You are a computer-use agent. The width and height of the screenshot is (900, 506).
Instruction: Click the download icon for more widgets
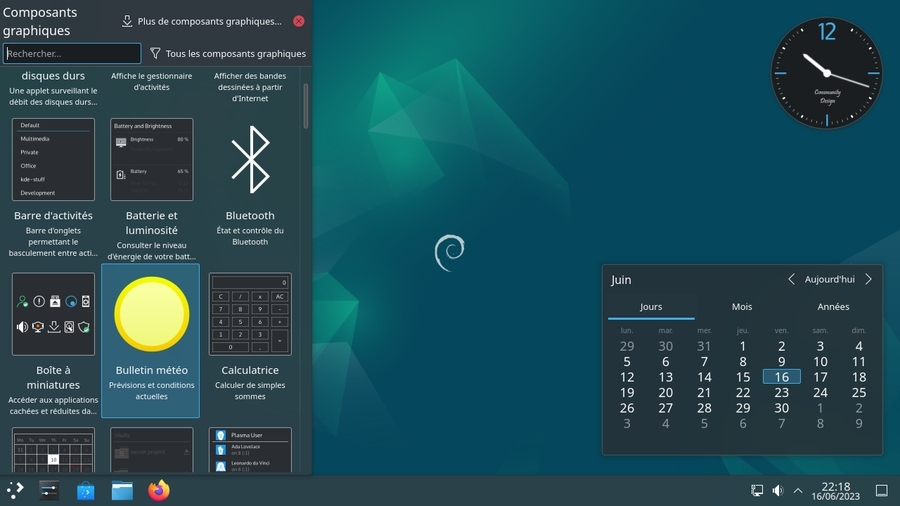(x=127, y=21)
